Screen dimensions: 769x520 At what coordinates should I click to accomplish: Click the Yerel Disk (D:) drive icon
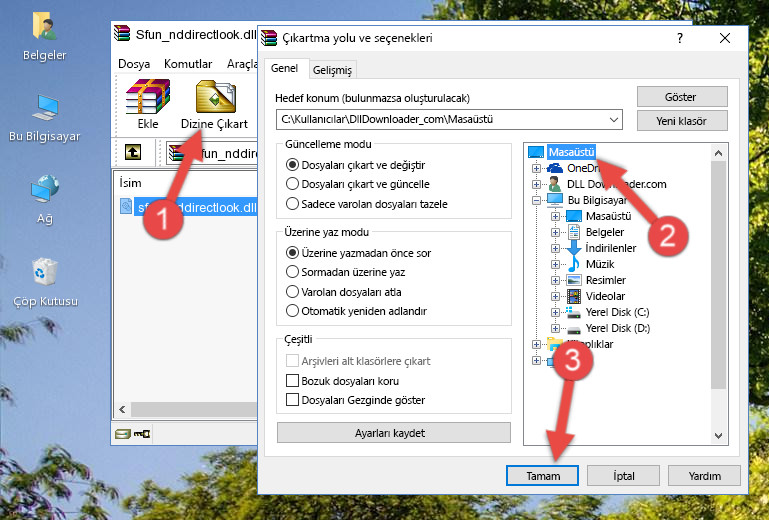point(573,329)
